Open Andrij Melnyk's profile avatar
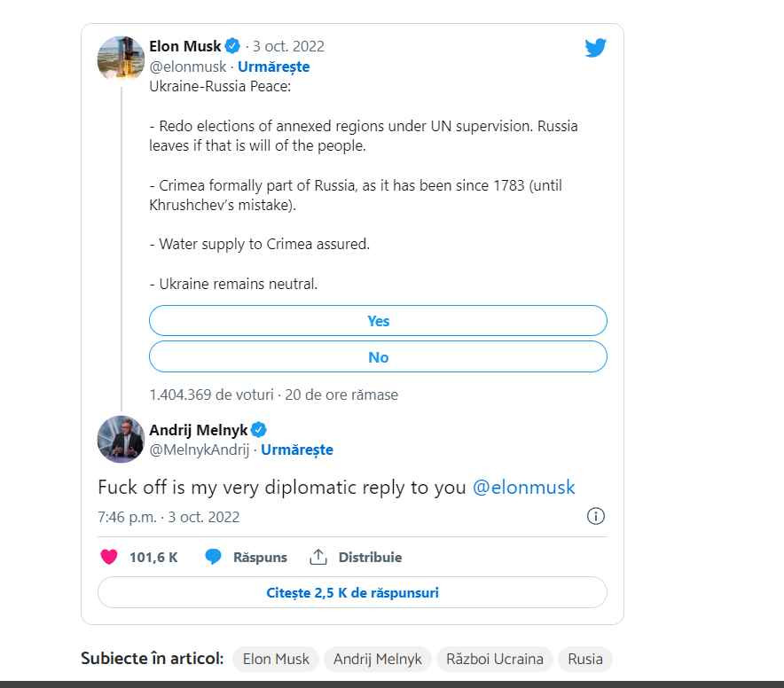The image size is (784, 688). (121, 438)
